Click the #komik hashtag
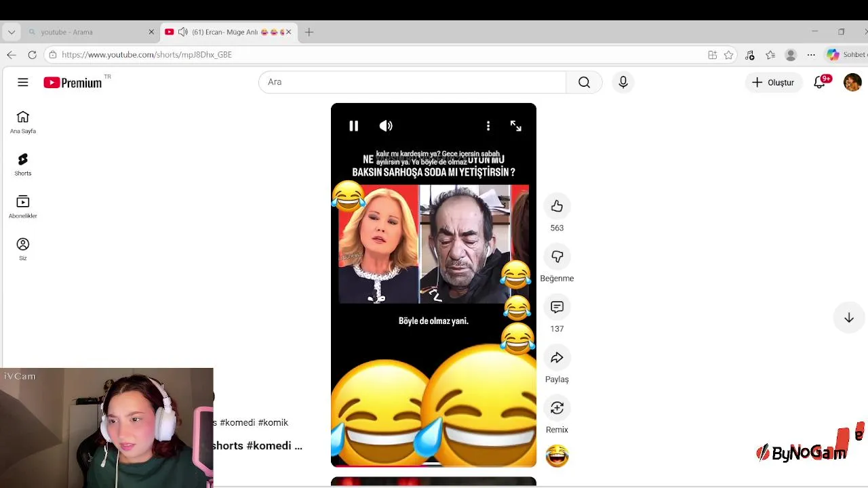This screenshot has height=488, width=868. click(x=273, y=422)
